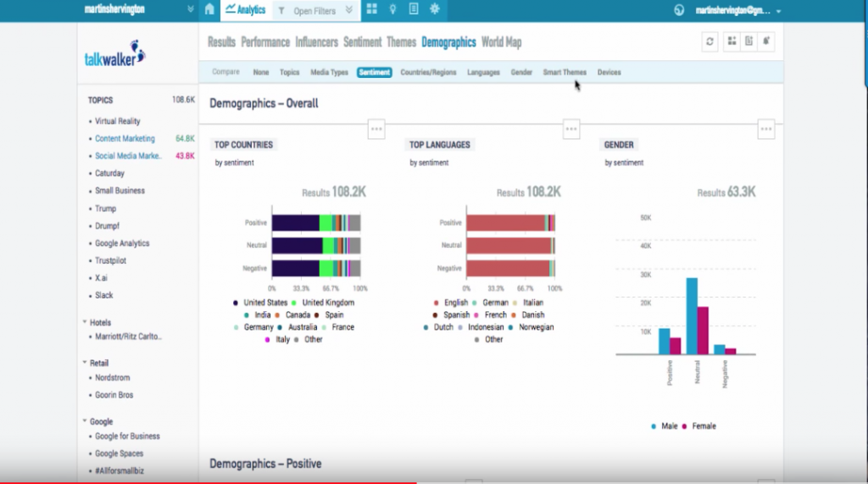Select the Social Media Marke.. topic
This screenshot has height=484, width=868.
point(128,156)
